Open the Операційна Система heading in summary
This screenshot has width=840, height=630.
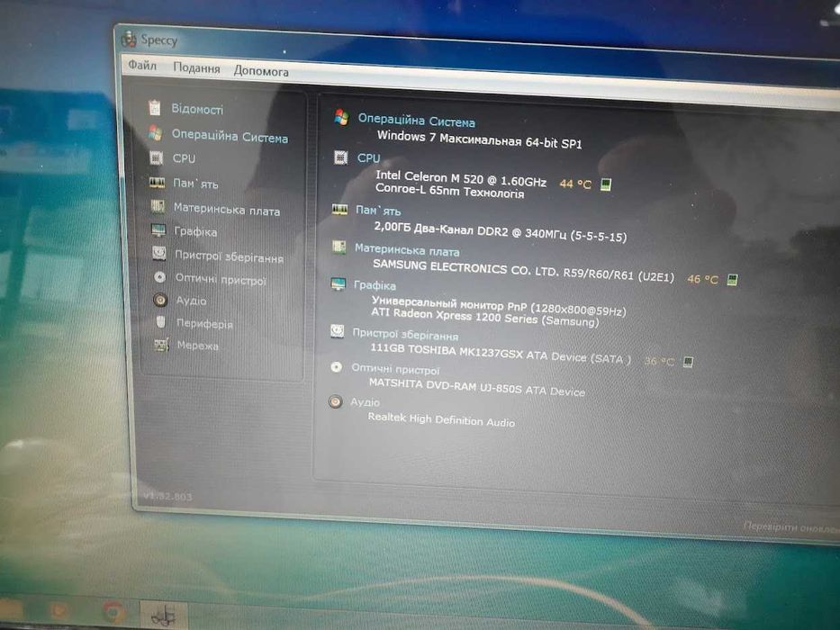416,121
